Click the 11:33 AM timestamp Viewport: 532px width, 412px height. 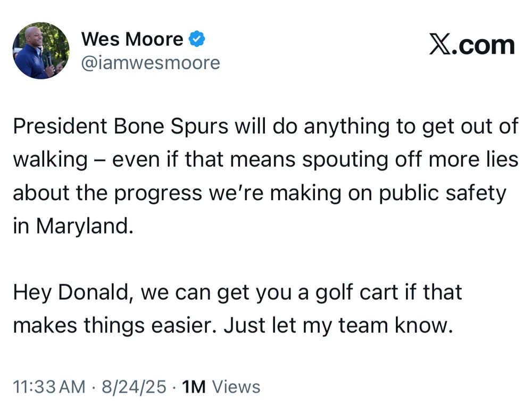[x=49, y=387]
